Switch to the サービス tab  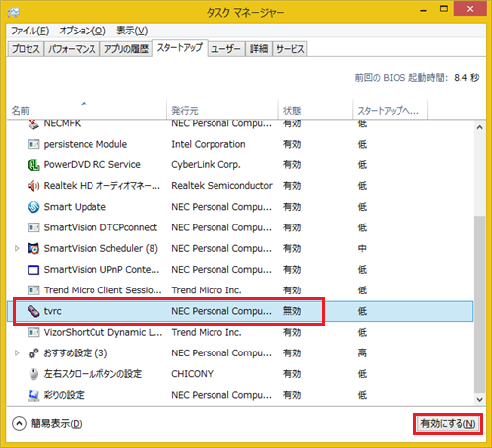[290, 49]
